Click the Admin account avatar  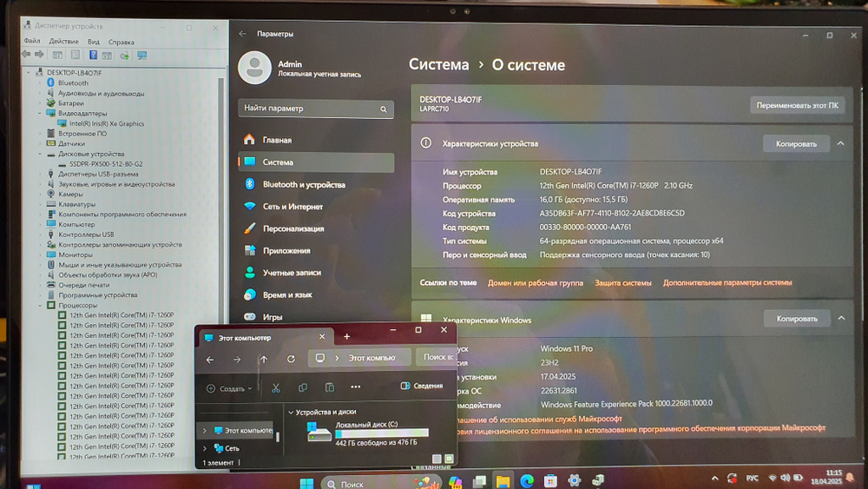[254, 68]
